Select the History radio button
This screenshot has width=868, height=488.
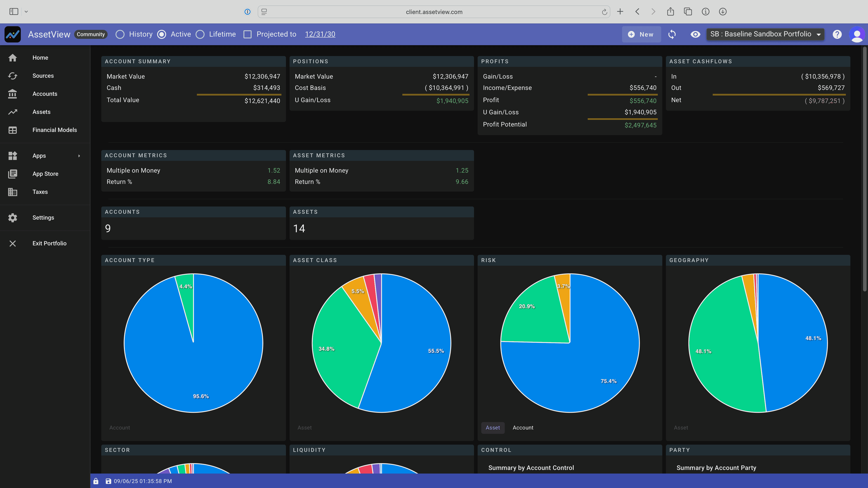pyautogui.click(x=120, y=34)
